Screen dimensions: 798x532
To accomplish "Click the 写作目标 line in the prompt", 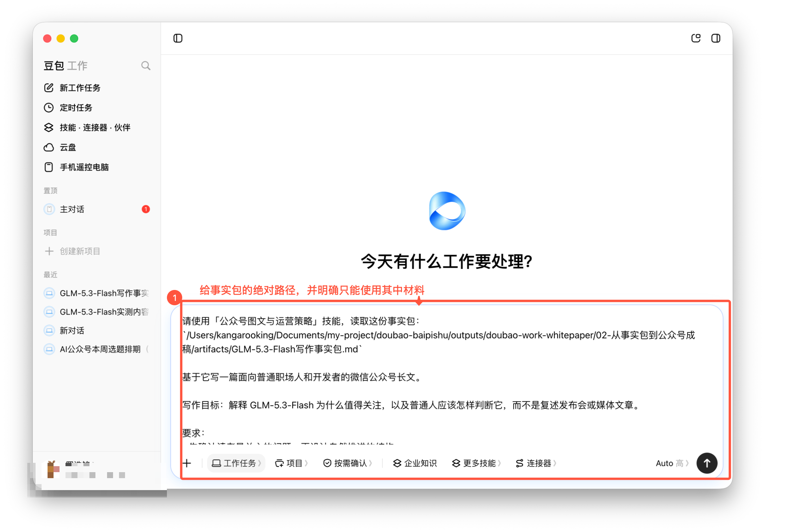I will point(411,405).
